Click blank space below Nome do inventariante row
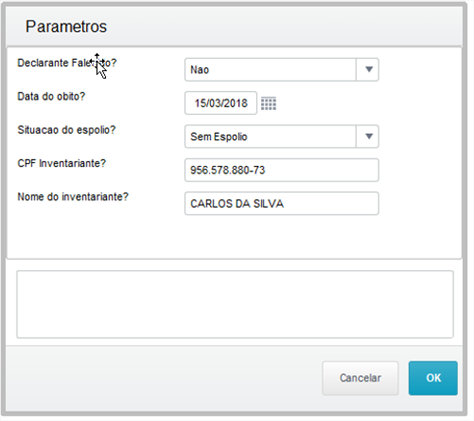The height and width of the screenshot is (421, 474). (x=233, y=237)
